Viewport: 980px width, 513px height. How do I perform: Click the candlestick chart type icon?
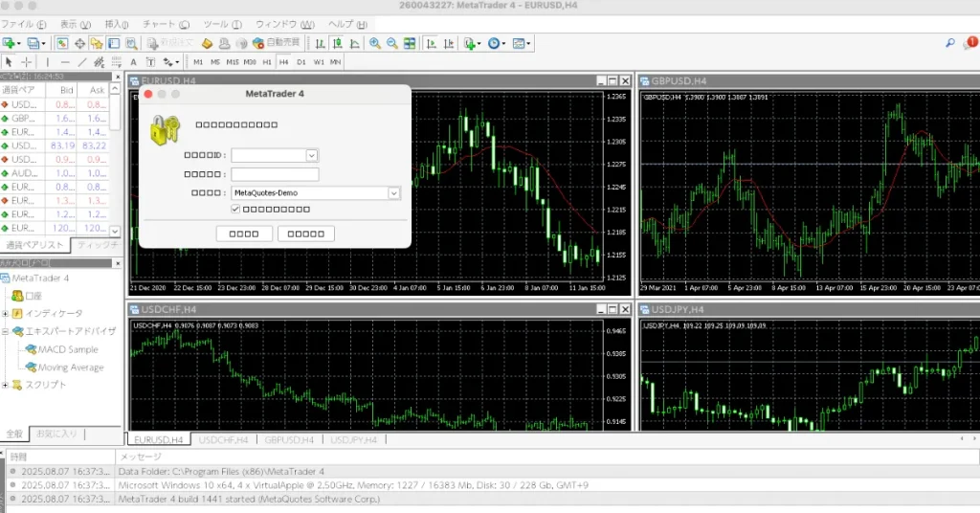[x=338, y=43]
